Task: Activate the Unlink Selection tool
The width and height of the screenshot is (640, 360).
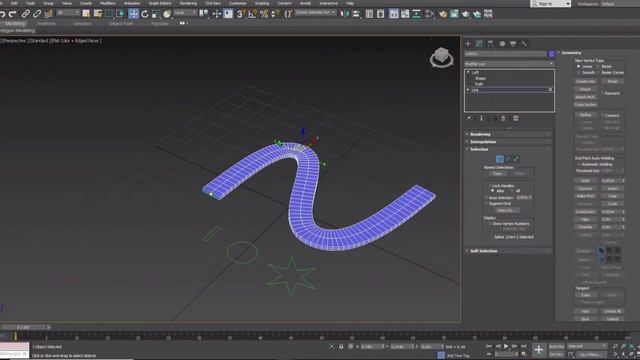Action: (37, 14)
